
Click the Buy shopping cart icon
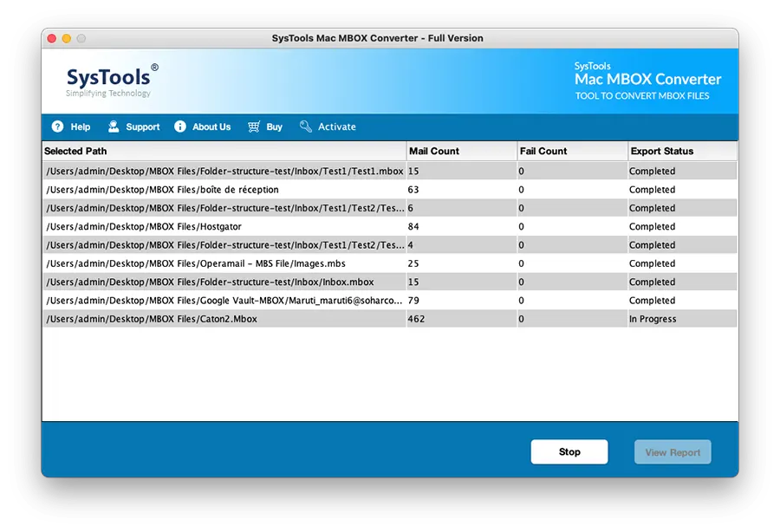[254, 127]
